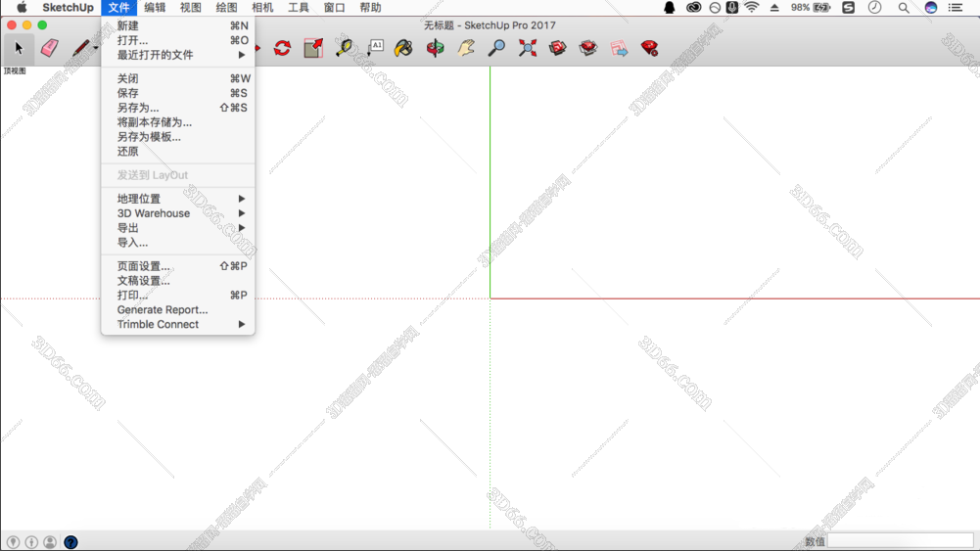Pick the Paint Bucket tool

click(x=403, y=48)
